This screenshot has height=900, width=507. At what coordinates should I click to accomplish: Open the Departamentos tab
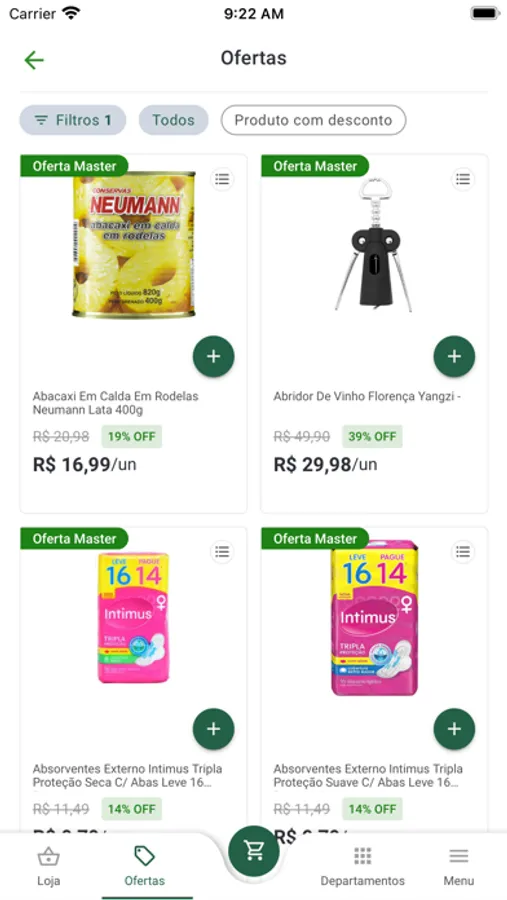pyautogui.click(x=362, y=866)
